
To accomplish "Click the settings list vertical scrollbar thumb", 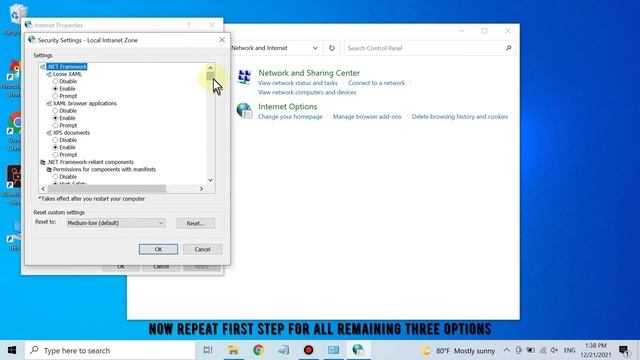I will pyautogui.click(x=210, y=76).
